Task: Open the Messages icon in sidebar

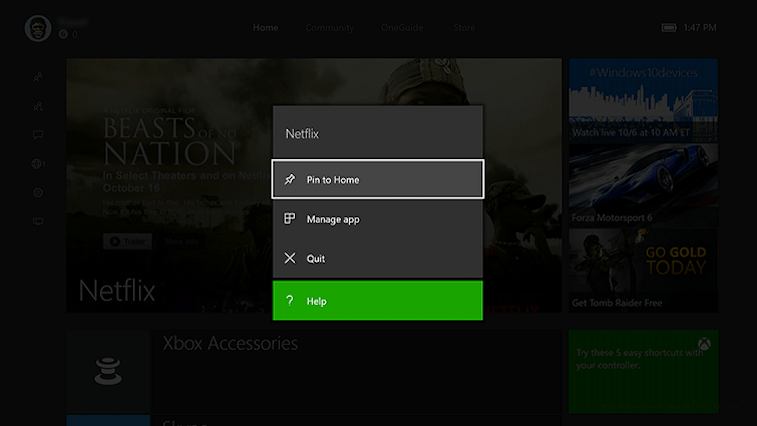Action: (x=38, y=134)
